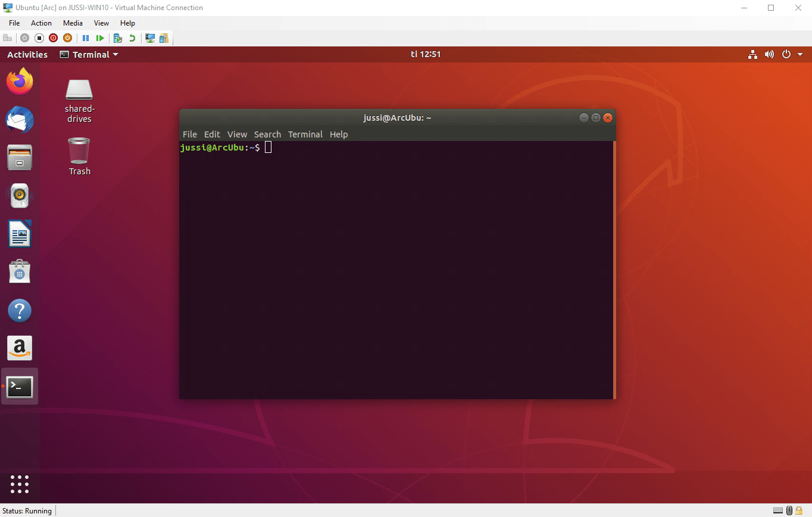
Task: Open the Hyper-V Help menu
Action: 127,23
